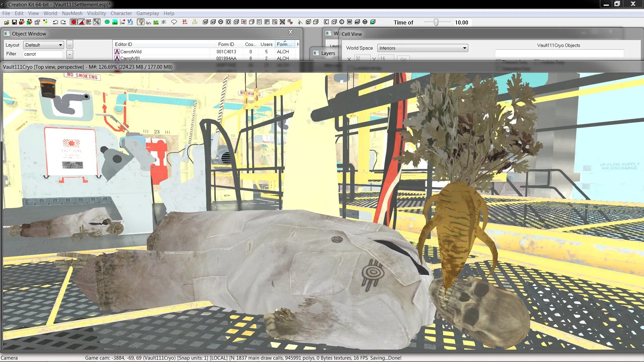The width and height of the screenshot is (644, 362).
Task: Click the boxed C collision plane icon
Action: click(326, 22)
